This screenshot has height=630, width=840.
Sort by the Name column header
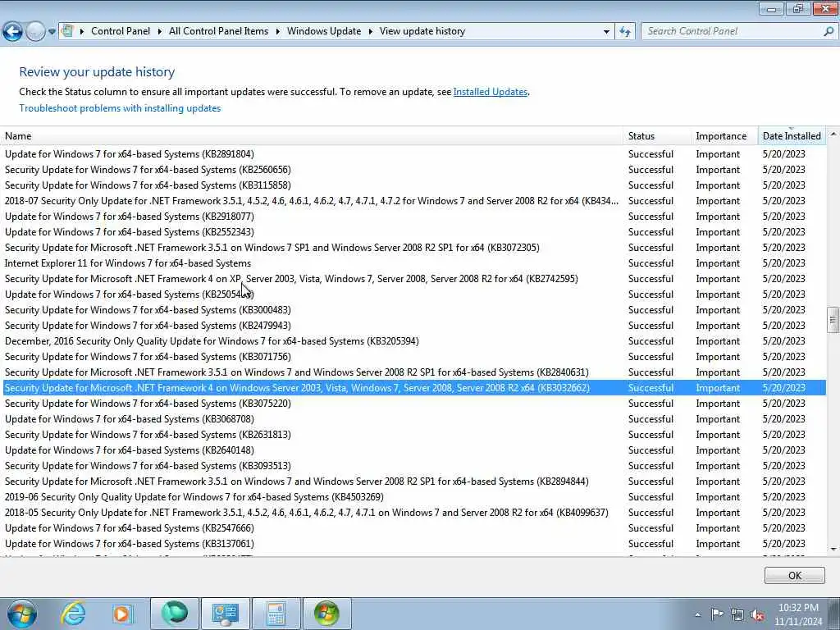[x=312, y=136]
